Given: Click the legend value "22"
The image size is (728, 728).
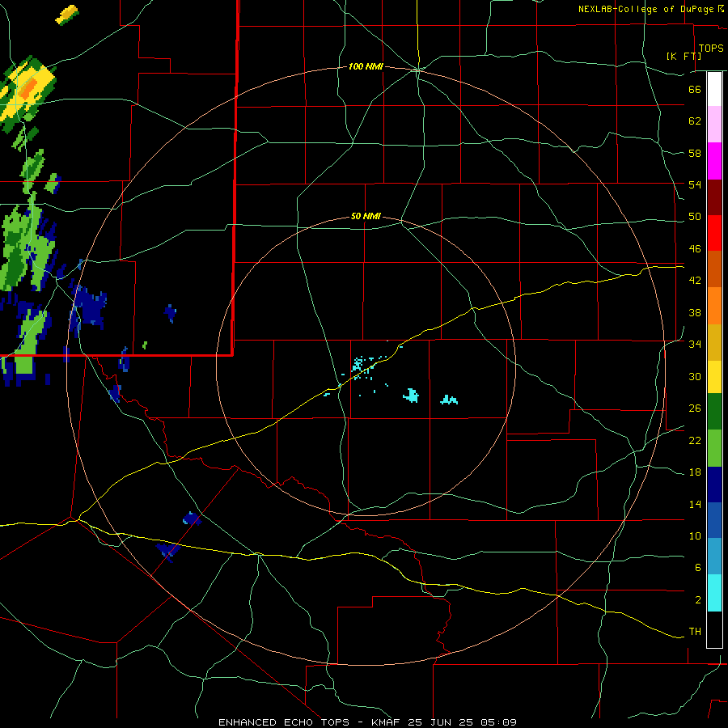Looking at the screenshot, I should pyautogui.click(x=695, y=441).
